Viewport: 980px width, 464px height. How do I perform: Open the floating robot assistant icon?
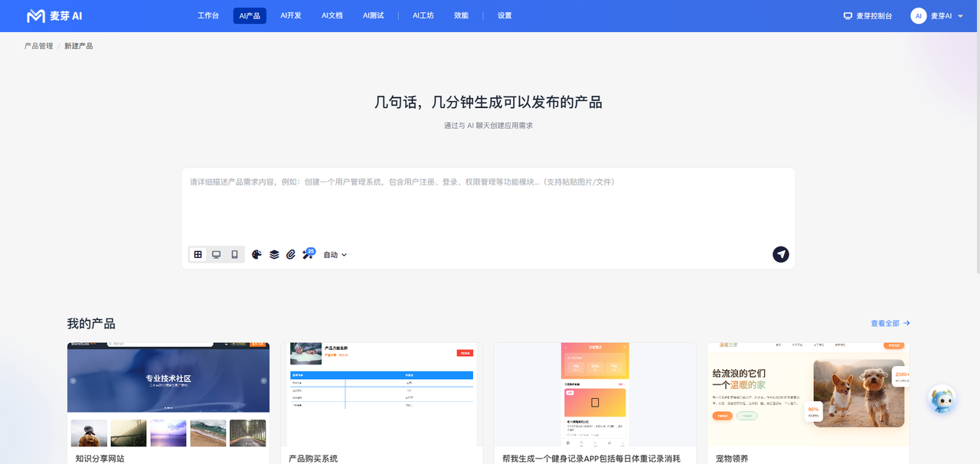pos(942,400)
